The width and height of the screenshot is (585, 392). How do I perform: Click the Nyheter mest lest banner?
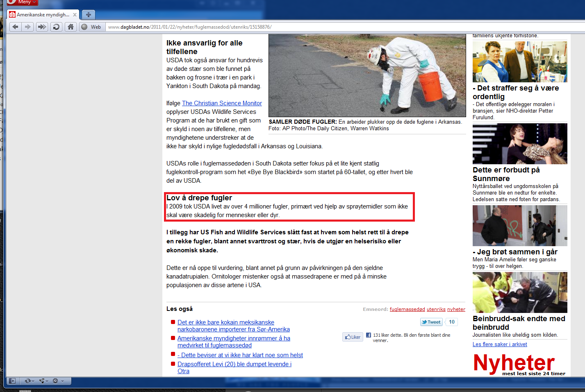coord(519,364)
